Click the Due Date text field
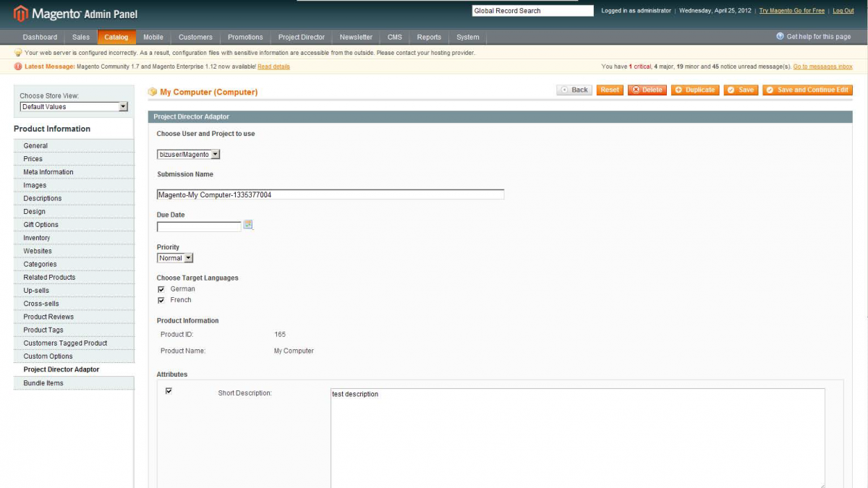The image size is (868, 488). pyautogui.click(x=199, y=226)
